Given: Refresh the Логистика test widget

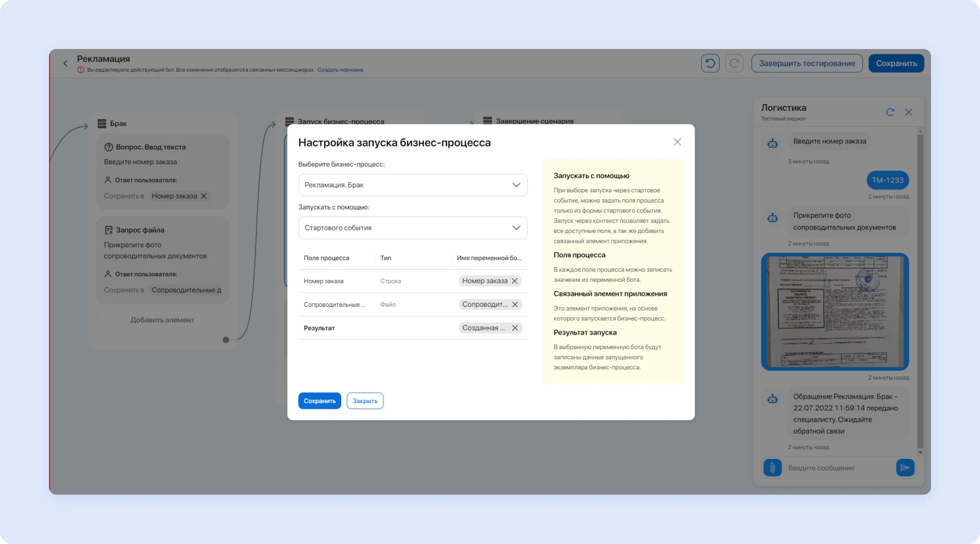Looking at the screenshot, I should tap(890, 112).
